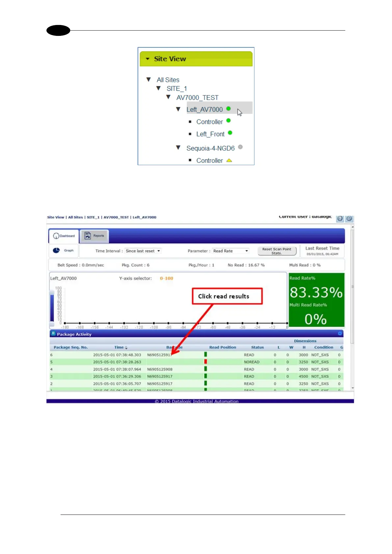This screenshot has height=554, width=392.
Task: Select Left_AV7000 in the site tree
Action: click(204, 110)
